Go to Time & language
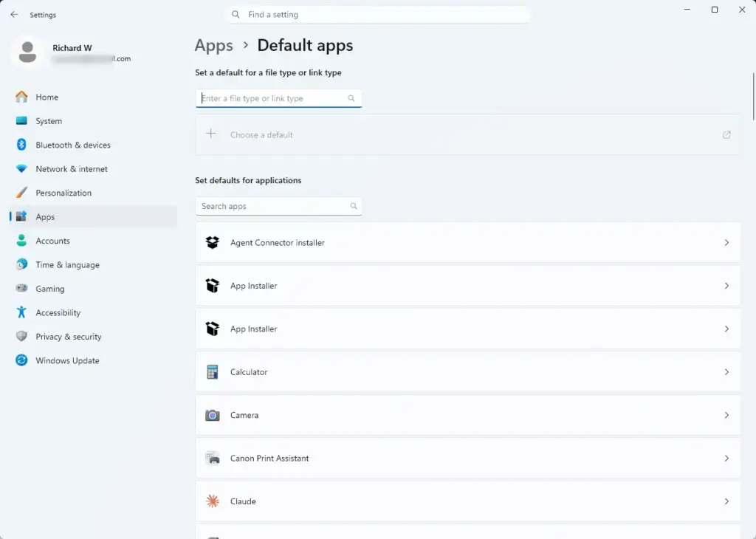The width and height of the screenshot is (756, 539). click(x=94, y=264)
